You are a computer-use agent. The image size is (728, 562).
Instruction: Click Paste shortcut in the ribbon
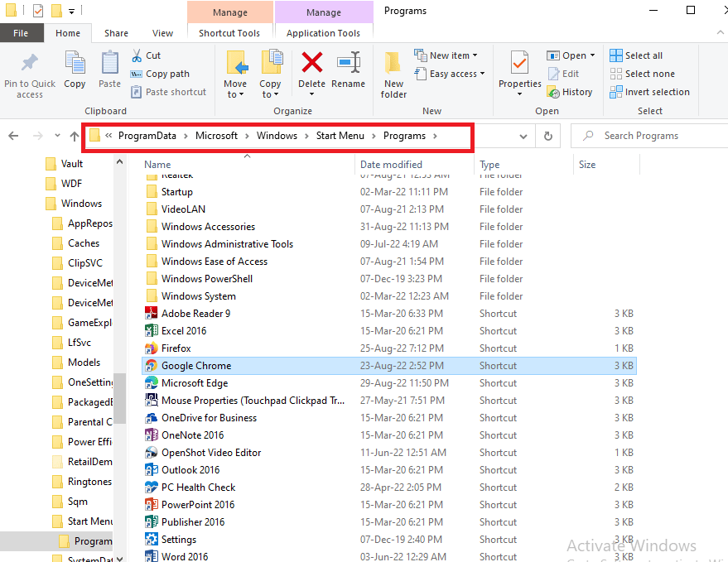click(168, 92)
